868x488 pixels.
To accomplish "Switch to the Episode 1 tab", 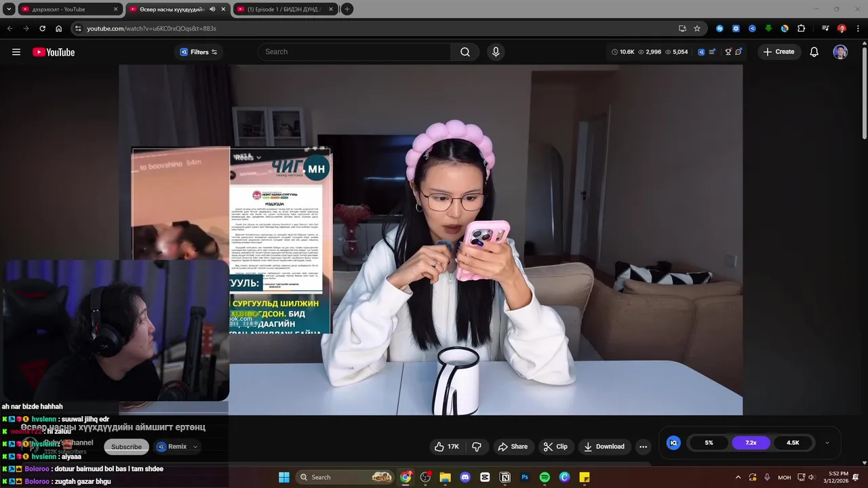I will coord(285,9).
